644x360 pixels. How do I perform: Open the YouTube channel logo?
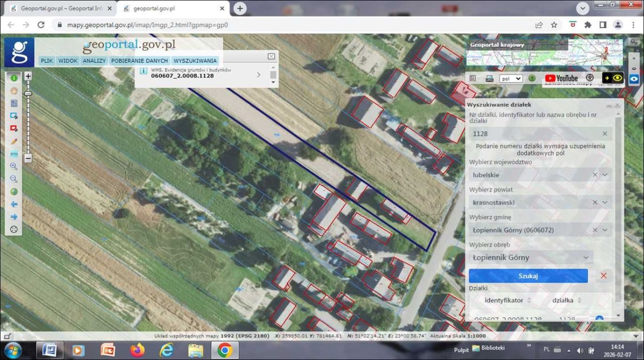click(x=561, y=78)
